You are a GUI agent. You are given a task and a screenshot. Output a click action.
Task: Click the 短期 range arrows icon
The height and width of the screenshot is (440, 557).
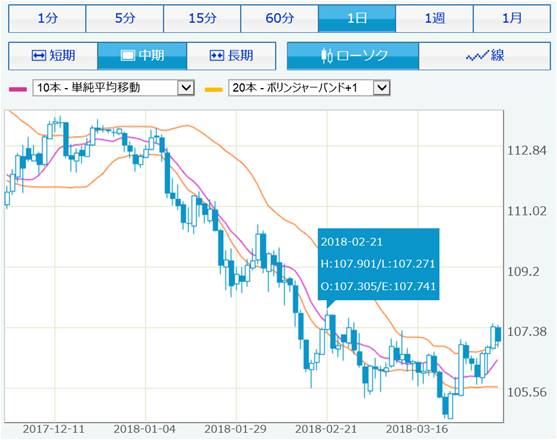(x=39, y=56)
